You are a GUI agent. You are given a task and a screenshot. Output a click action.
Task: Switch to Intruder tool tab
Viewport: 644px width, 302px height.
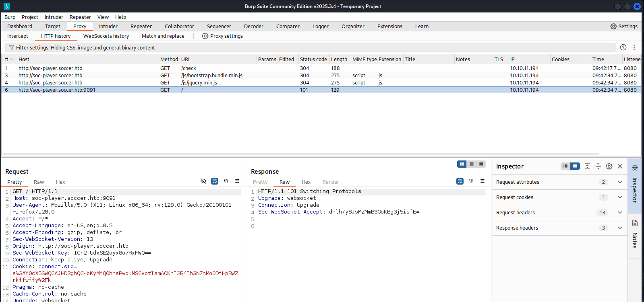(x=108, y=26)
